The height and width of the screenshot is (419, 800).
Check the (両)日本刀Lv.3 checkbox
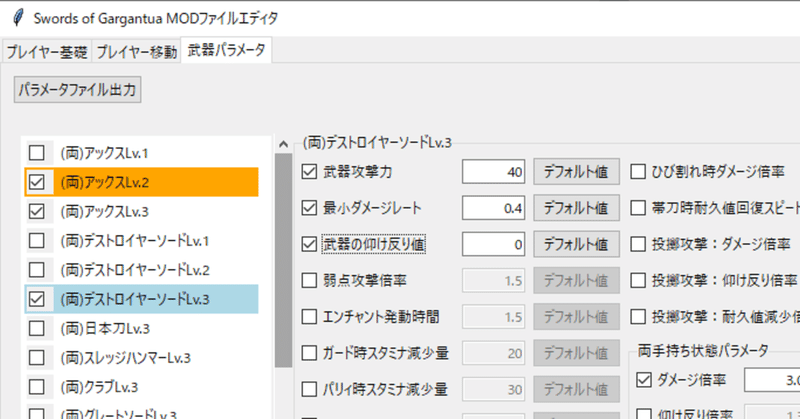tap(37, 328)
